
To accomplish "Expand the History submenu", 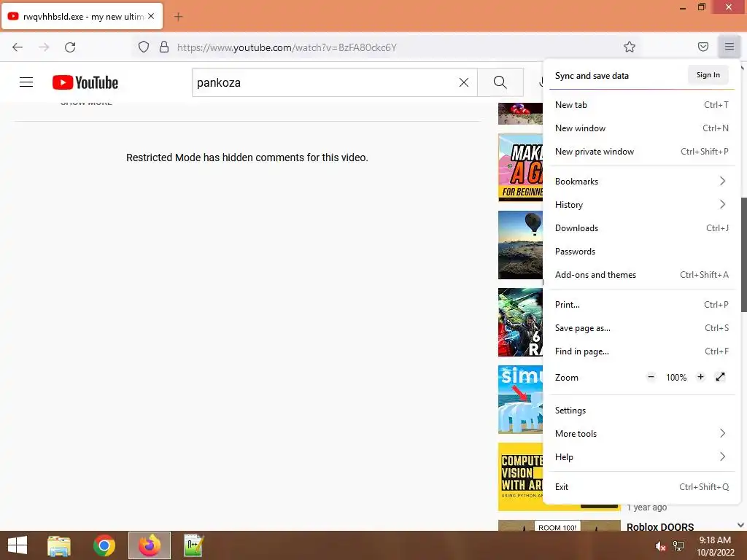I will click(641, 204).
